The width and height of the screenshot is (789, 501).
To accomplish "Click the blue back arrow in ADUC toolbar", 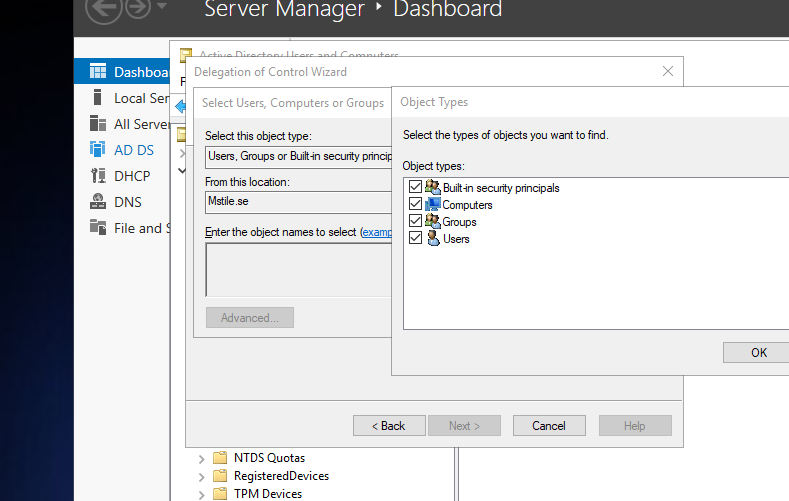I will point(180,106).
